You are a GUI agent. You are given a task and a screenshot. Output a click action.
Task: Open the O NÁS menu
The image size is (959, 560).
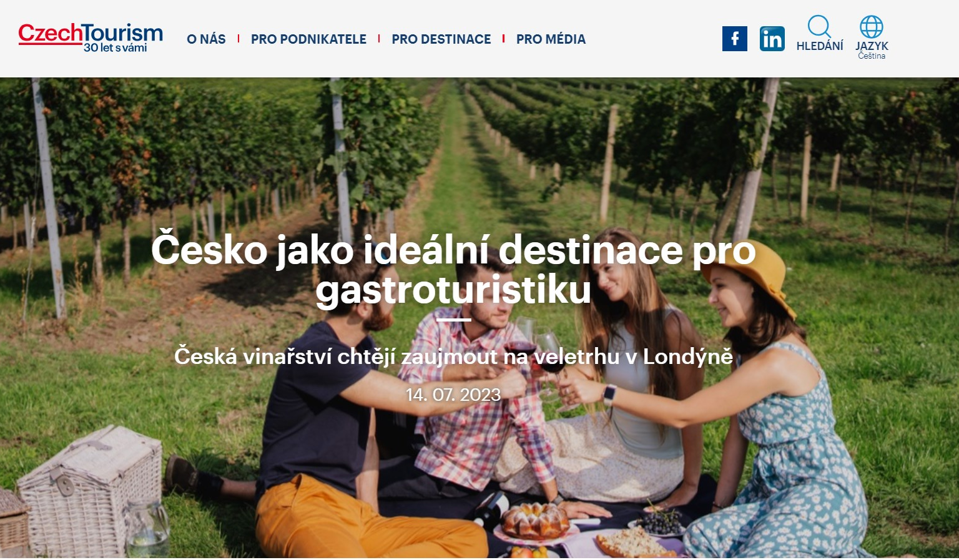point(206,39)
